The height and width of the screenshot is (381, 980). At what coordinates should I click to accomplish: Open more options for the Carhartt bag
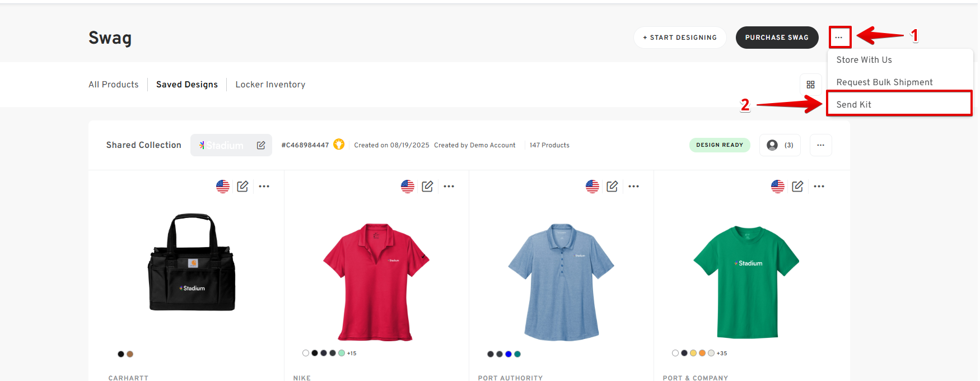[x=264, y=187]
